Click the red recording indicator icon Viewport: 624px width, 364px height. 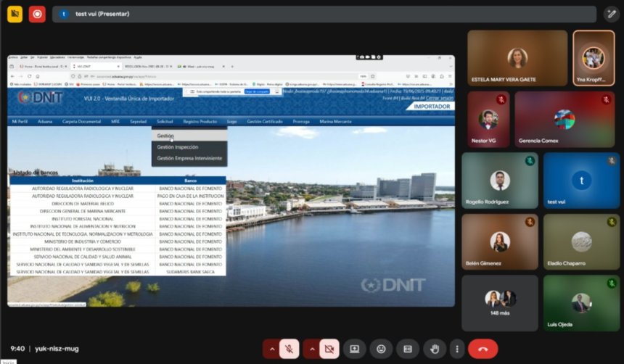click(37, 14)
